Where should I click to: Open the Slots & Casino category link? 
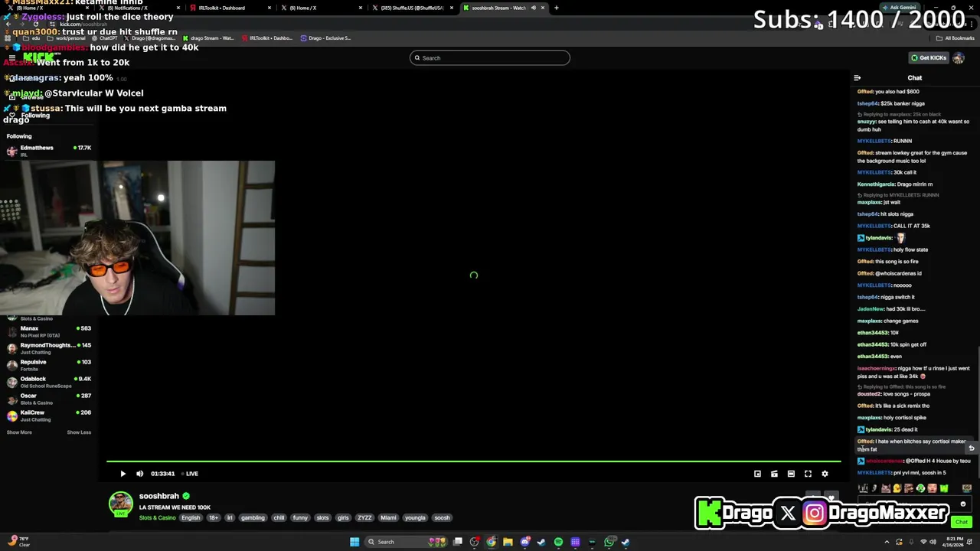click(x=157, y=518)
